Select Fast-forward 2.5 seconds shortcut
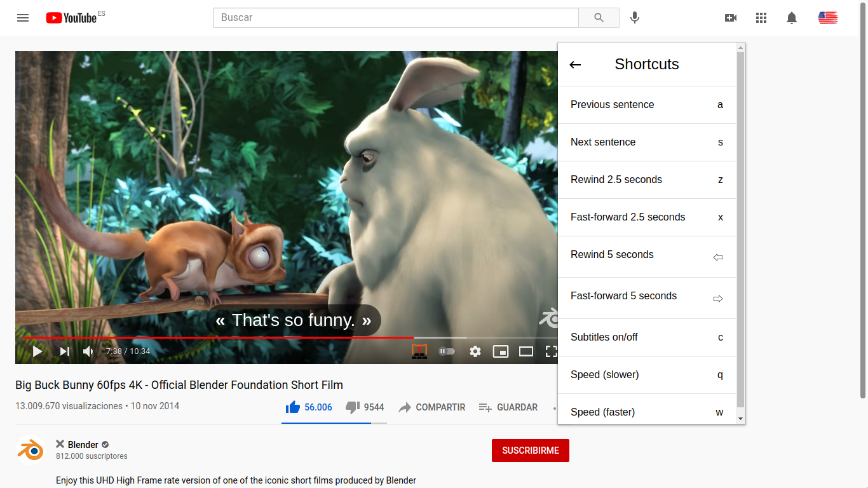Viewport: 868px width, 488px height. pos(647,217)
